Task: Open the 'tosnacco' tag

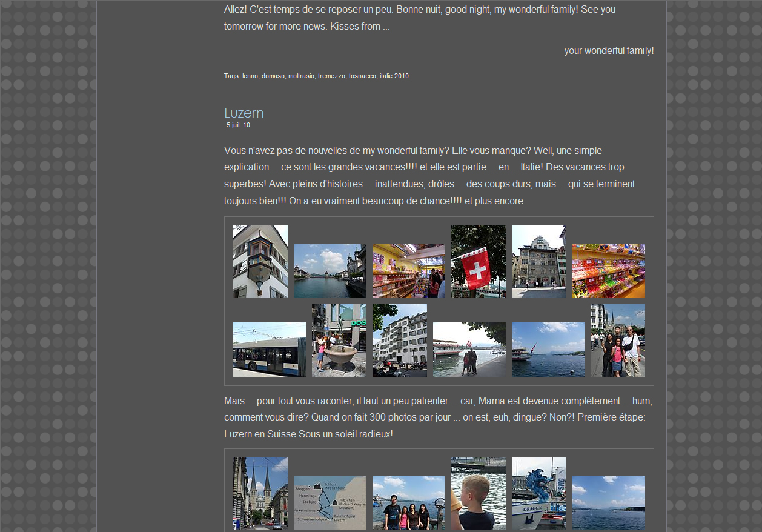Action: (x=362, y=76)
